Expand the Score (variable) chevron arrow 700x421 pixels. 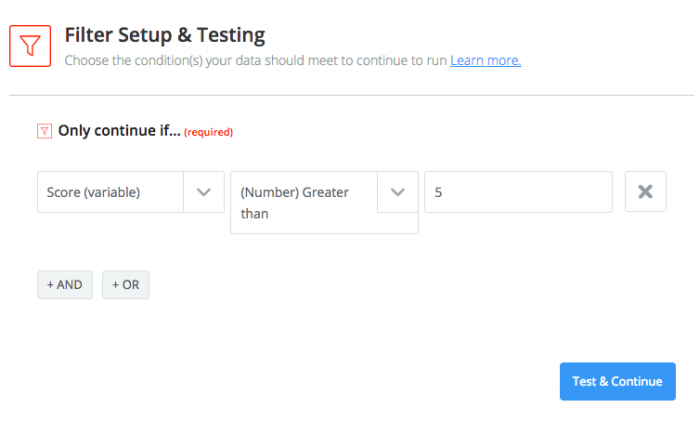point(204,192)
